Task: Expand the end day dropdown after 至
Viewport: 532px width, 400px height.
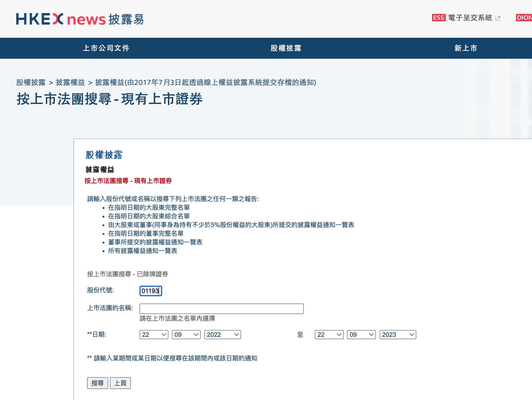Action: point(329,334)
